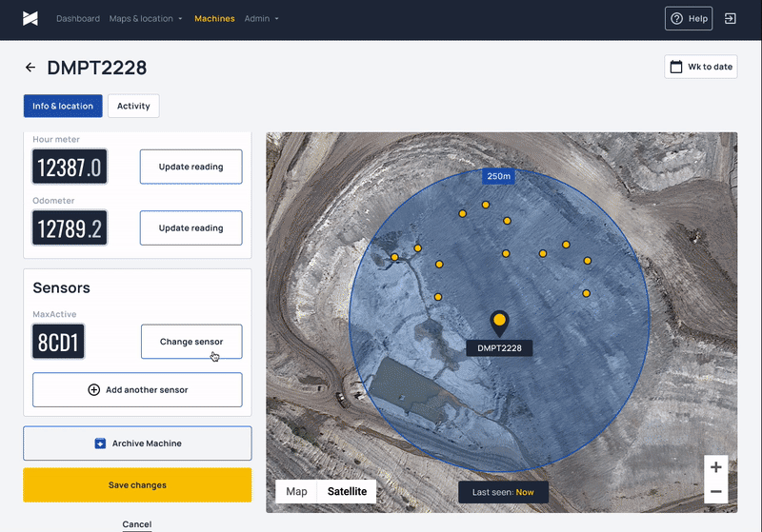Zoom out the map with minus button
This screenshot has height=532, width=762.
click(716, 492)
